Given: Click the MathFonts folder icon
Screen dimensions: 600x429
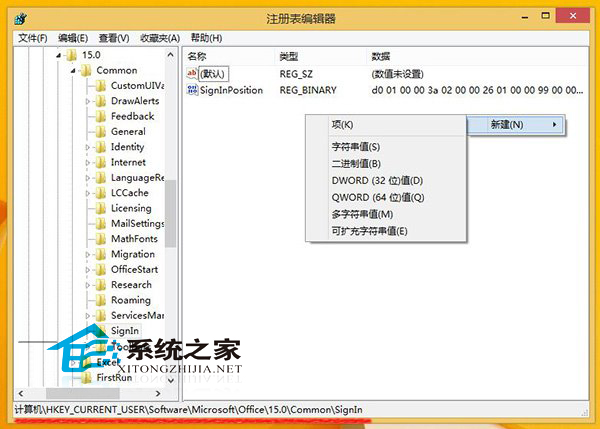Looking at the screenshot, I should point(100,239).
